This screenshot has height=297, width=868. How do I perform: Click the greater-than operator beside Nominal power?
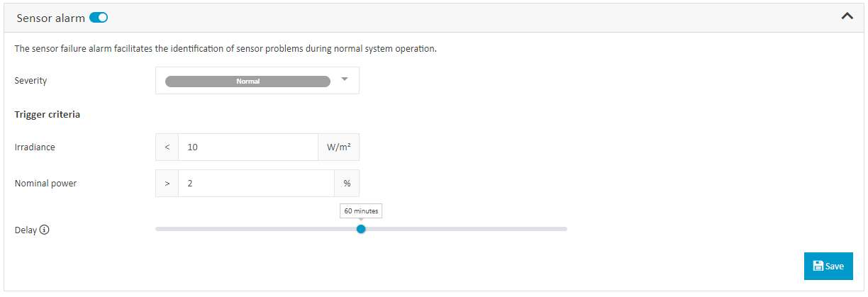167,183
